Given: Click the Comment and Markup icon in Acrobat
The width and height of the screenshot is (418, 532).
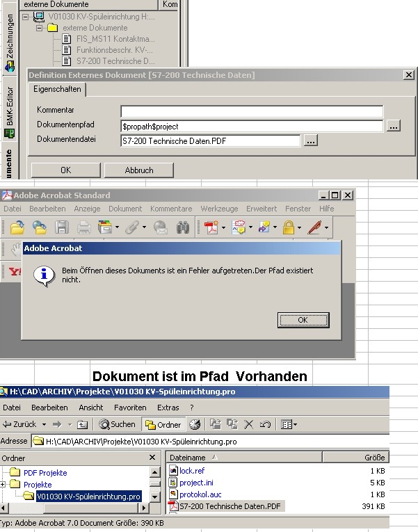Looking at the screenshot, I should [x=239, y=227].
